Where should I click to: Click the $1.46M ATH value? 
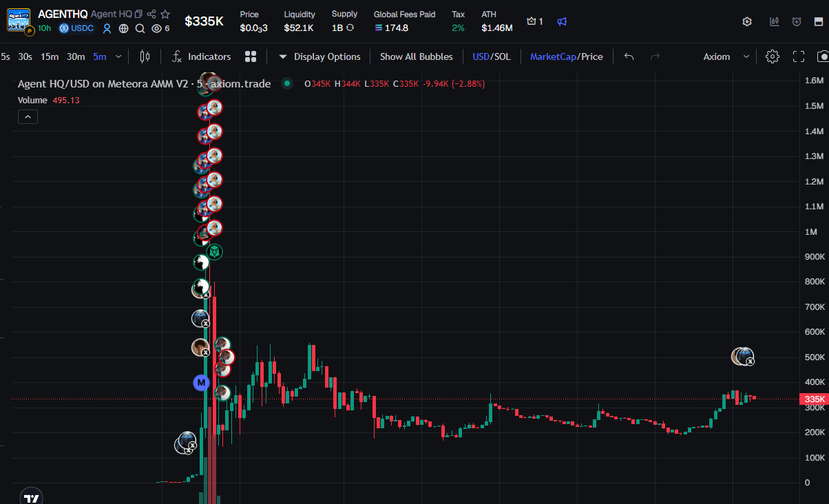pyautogui.click(x=497, y=28)
